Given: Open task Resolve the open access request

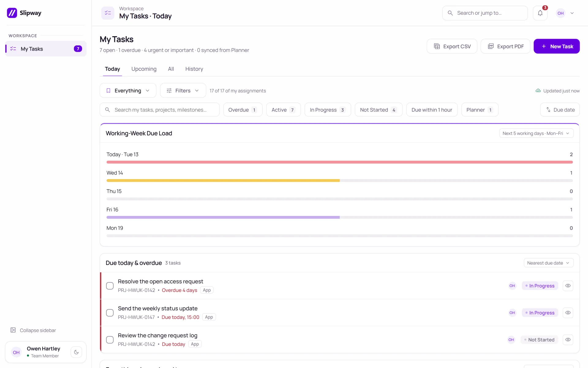Looking at the screenshot, I should (160, 282).
